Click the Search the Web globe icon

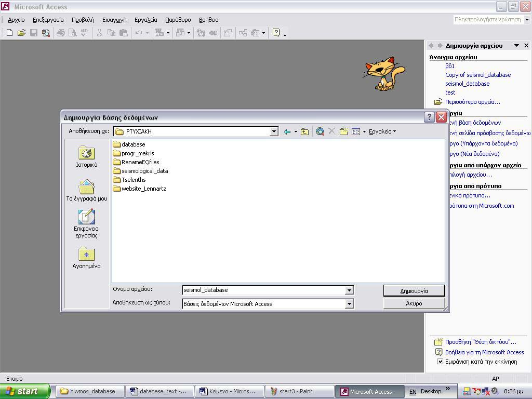coord(320,131)
